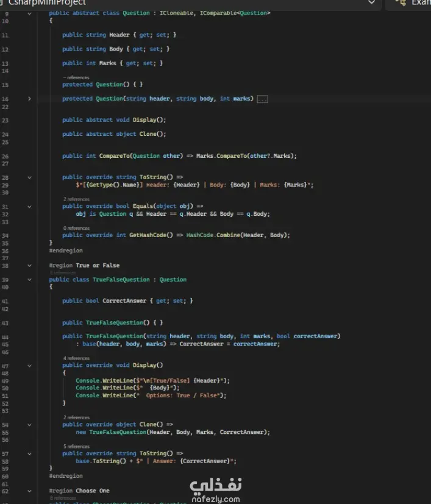Open '0 references' CodeLens above GetHashCode
Screen dimensions: 431x504
77,228
